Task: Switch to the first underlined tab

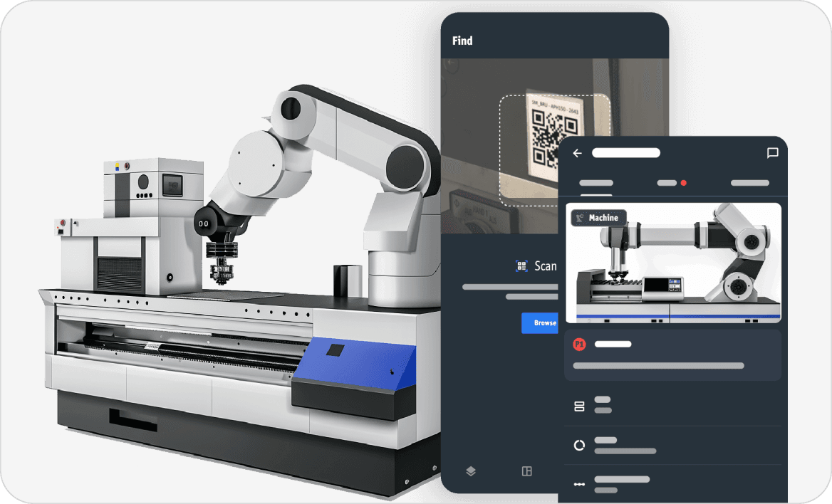Action: [596, 183]
